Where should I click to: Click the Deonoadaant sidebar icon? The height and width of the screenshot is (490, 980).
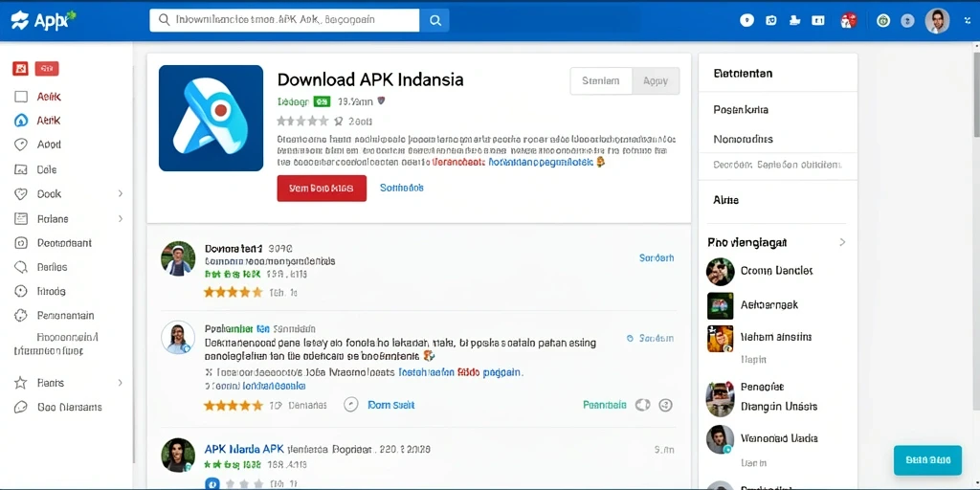[x=21, y=243]
